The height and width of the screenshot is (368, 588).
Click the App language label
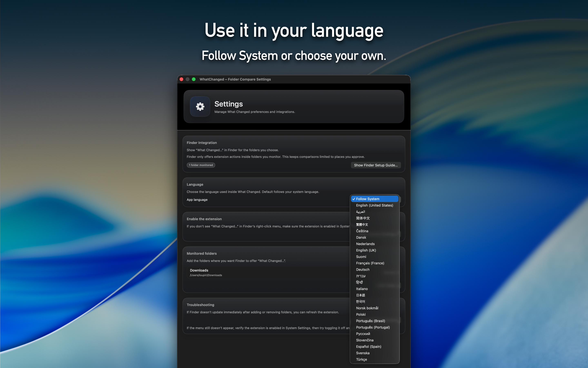coord(197,200)
